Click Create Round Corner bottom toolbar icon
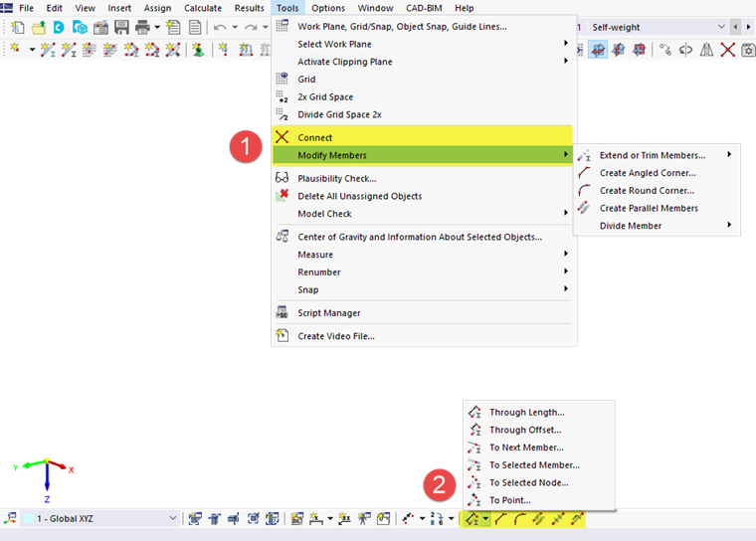The width and height of the screenshot is (756, 541). tap(520, 519)
